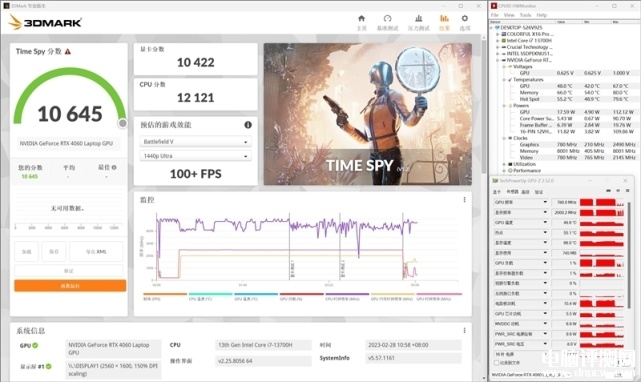Click the CPU score value 12 121

195,98
